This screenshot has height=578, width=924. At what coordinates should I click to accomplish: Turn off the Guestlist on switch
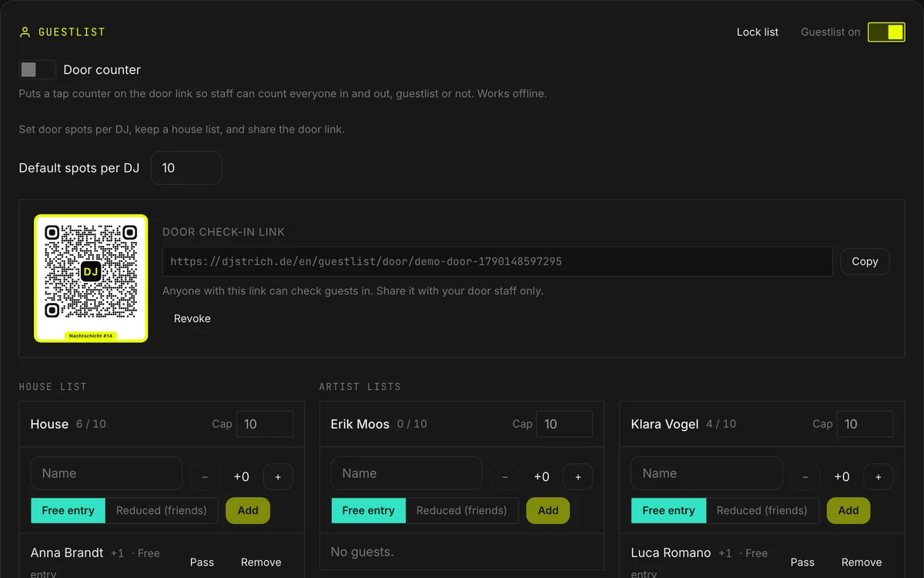pyautogui.click(x=886, y=32)
